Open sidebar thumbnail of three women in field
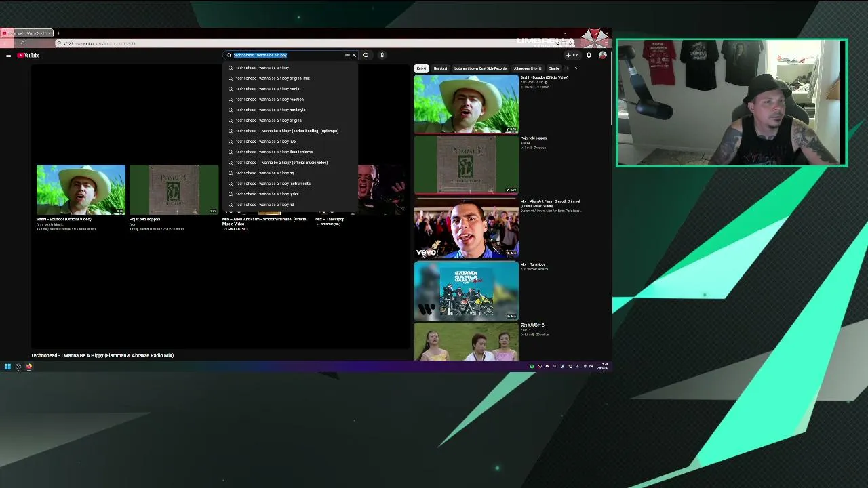The width and height of the screenshot is (868, 488). point(466,342)
